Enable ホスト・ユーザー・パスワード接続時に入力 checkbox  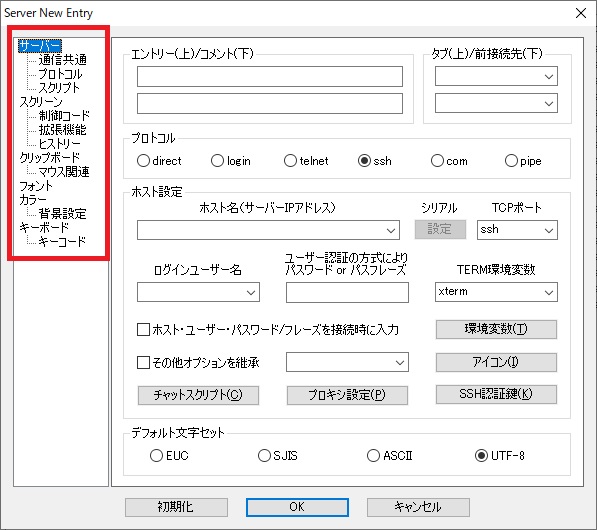click(x=143, y=329)
